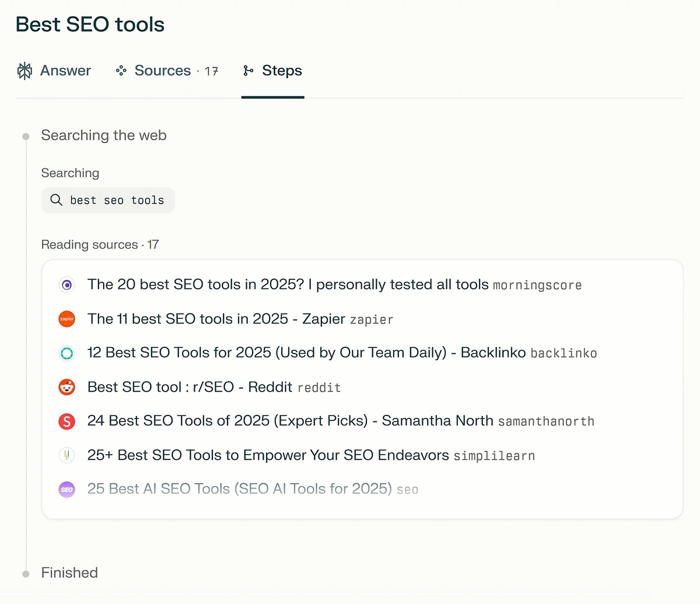Click the purple SEO favicon

67,489
